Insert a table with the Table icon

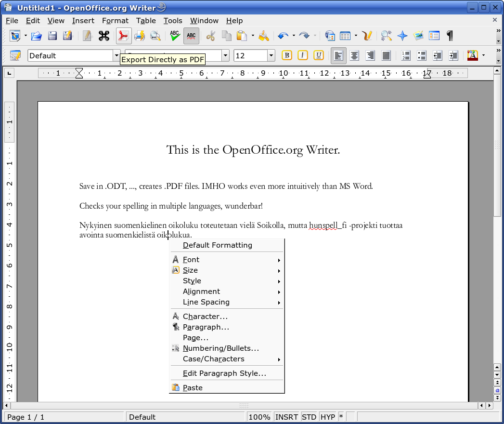(345, 36)
